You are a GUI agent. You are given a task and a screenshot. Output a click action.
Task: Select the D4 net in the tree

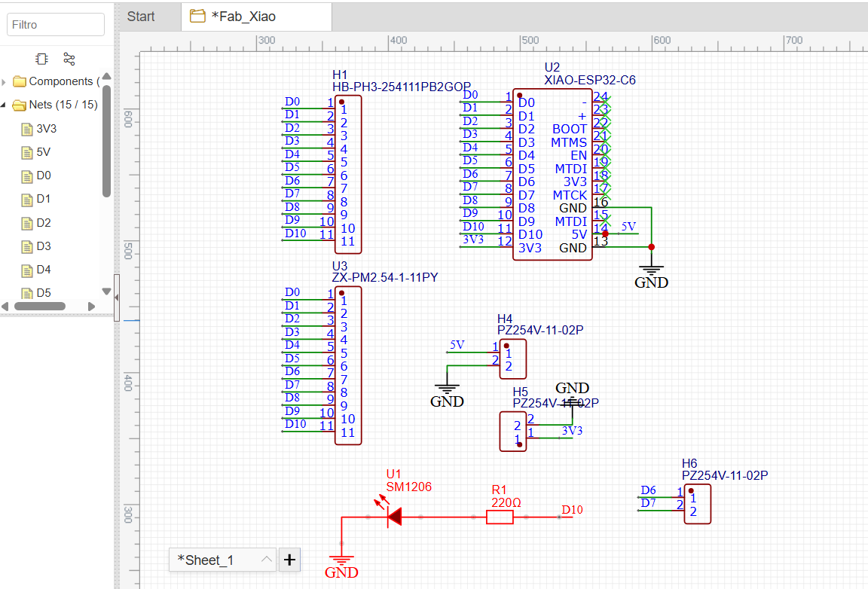[x=44, y=270]
